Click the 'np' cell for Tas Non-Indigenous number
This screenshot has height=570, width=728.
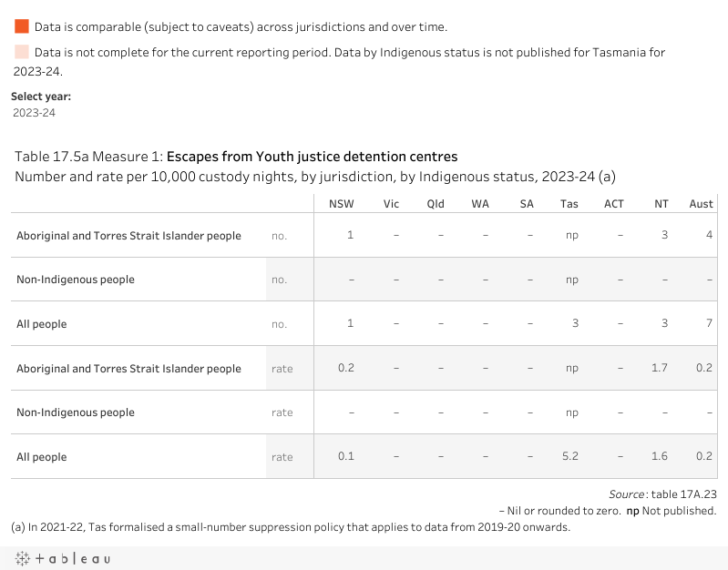point(571,280)
